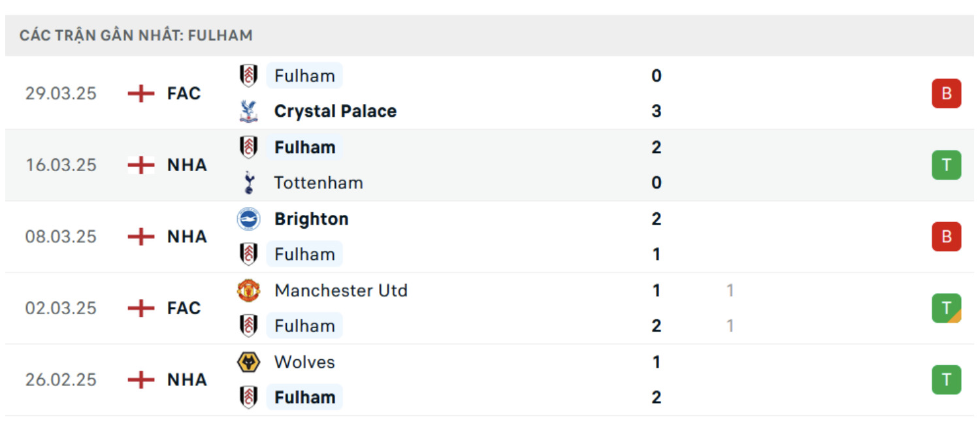980x435 pixels.
Task: Toggle the red B badge for the Crystal Palace match
Action: coord(946,93)
